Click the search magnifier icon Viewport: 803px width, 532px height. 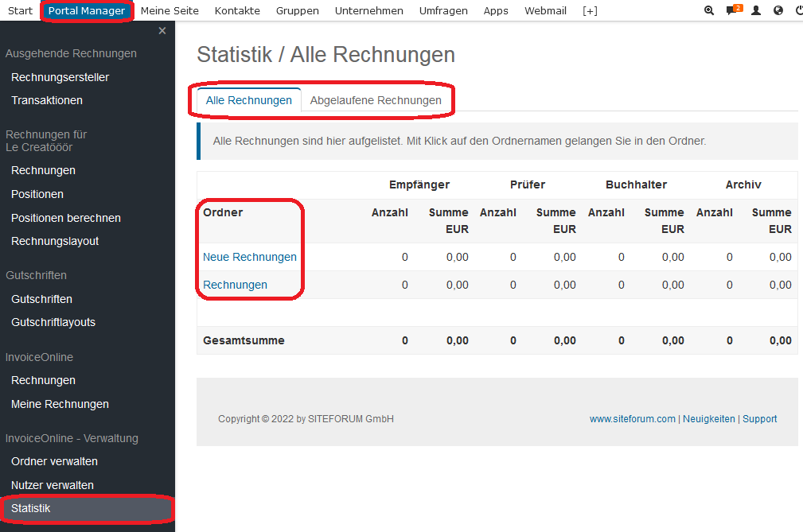(x=709, y=11)
